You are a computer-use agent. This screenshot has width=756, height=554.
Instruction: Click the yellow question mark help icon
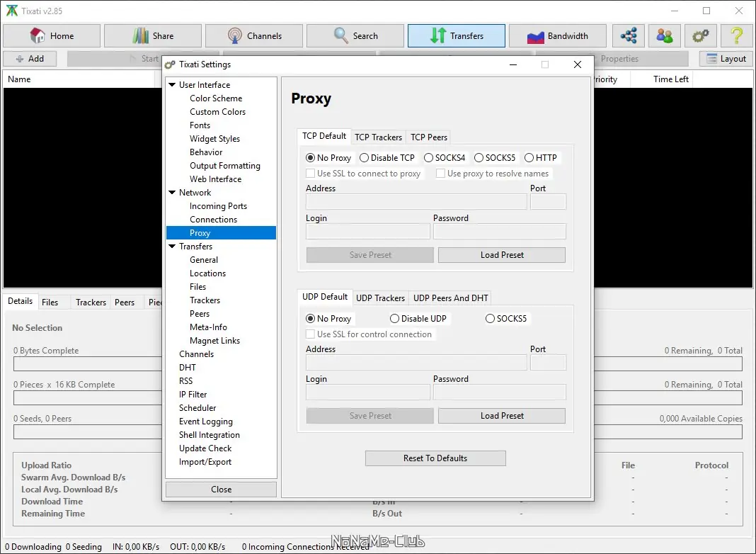[x=737, y=35]
